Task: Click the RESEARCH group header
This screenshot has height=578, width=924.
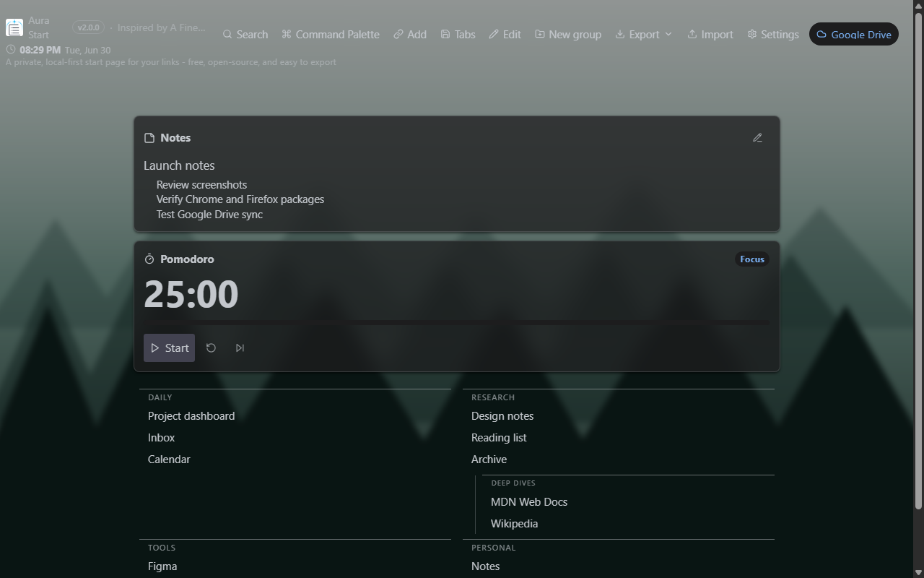Action: point(493,397)
